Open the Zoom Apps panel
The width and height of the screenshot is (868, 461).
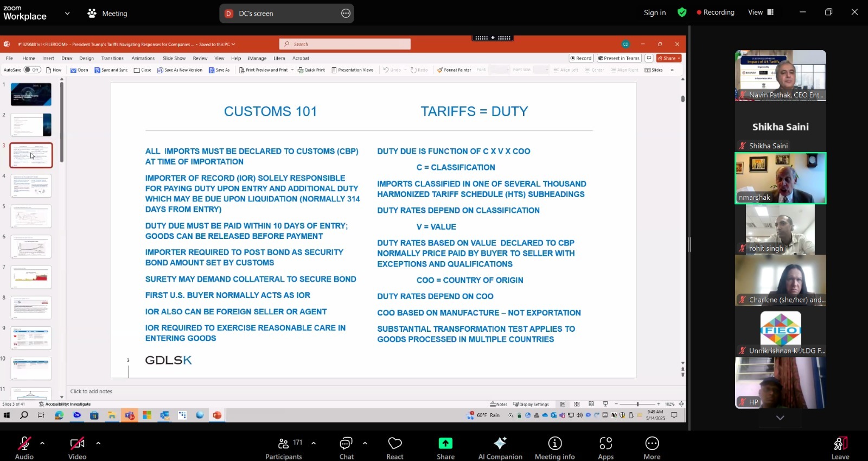(605, 448)
